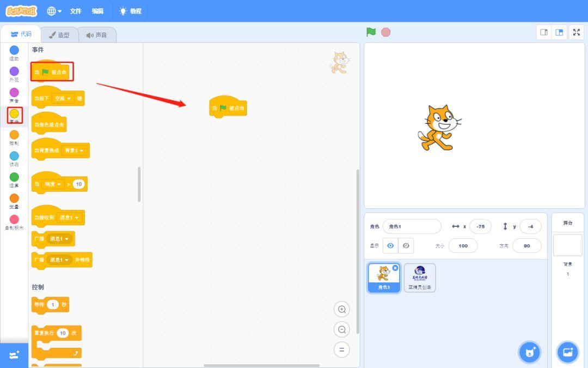Enter full screen stage mode
Image resolution: width=588 pixels, height=368 pixels.
(x=577, y=32)
